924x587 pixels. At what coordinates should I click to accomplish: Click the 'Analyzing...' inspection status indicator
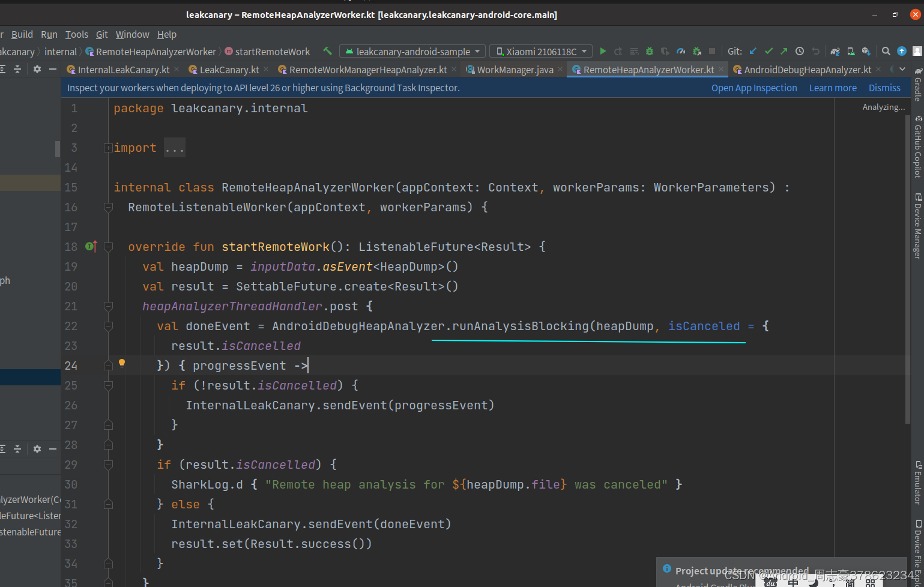pyautogui.click(x=883, y=107)
